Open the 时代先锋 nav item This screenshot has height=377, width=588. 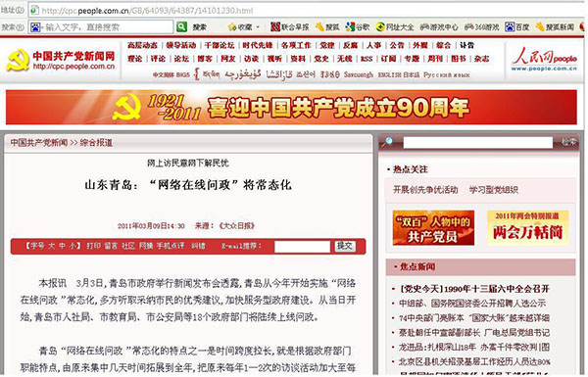click(x=258, y=45)
